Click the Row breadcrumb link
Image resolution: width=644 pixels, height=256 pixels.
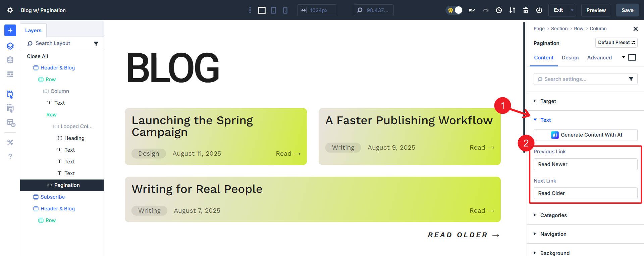(x=579, y=29)
